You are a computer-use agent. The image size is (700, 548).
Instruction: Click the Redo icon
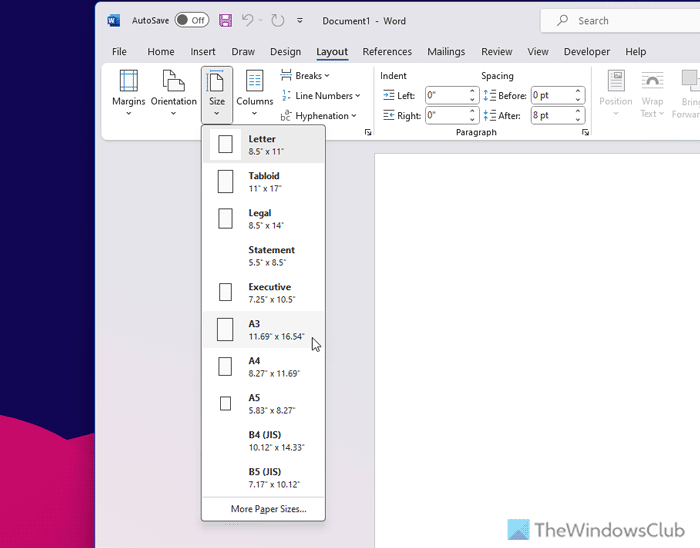point(278,21)
